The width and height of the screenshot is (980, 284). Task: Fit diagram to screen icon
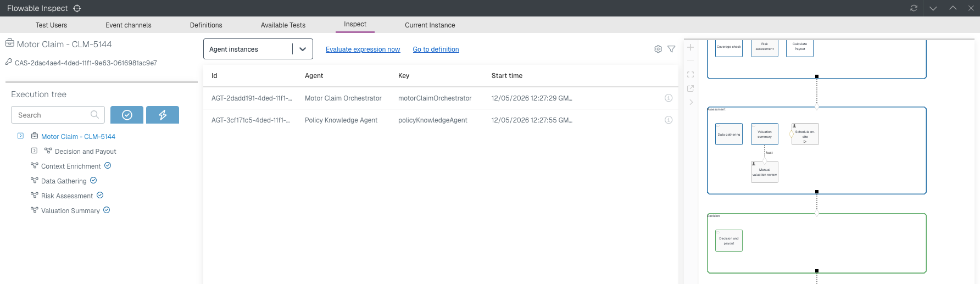(691, 75)
